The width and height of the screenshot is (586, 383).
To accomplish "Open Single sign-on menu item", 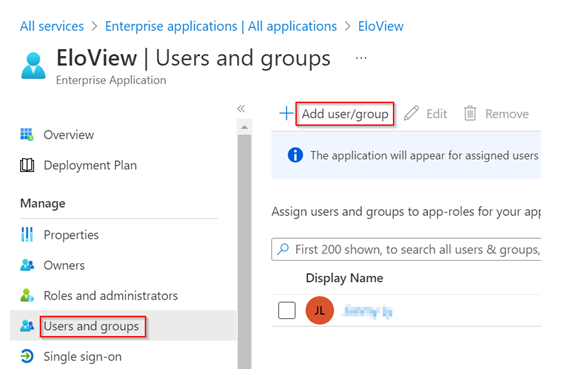I will pyautogui.click(x=82, y=356).
